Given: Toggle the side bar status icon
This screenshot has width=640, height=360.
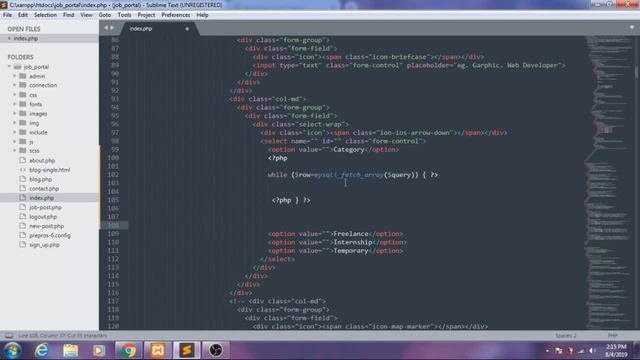Looking at the screenshot, I should point(9,336).
